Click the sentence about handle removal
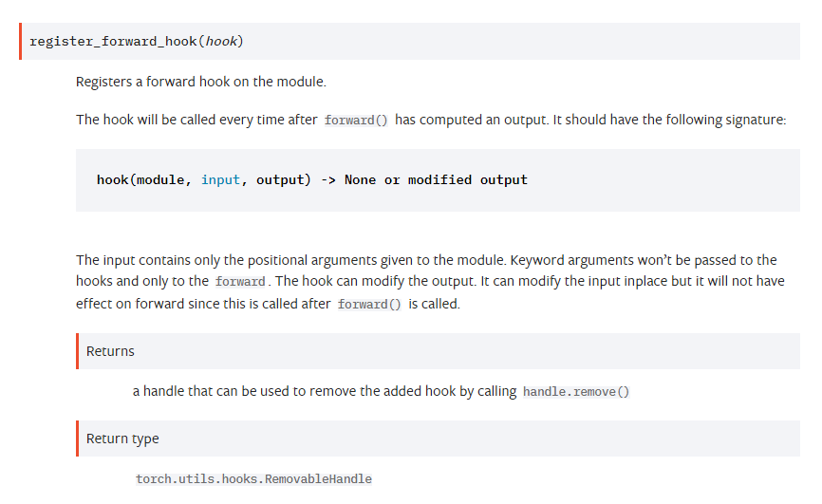The width and height of the screenshot is (822, 504). (382, 392)
